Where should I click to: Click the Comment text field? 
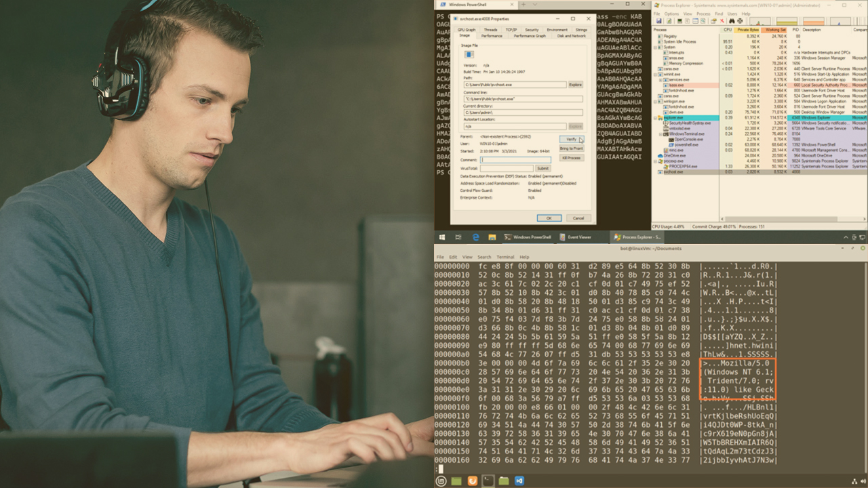point(515,160)
